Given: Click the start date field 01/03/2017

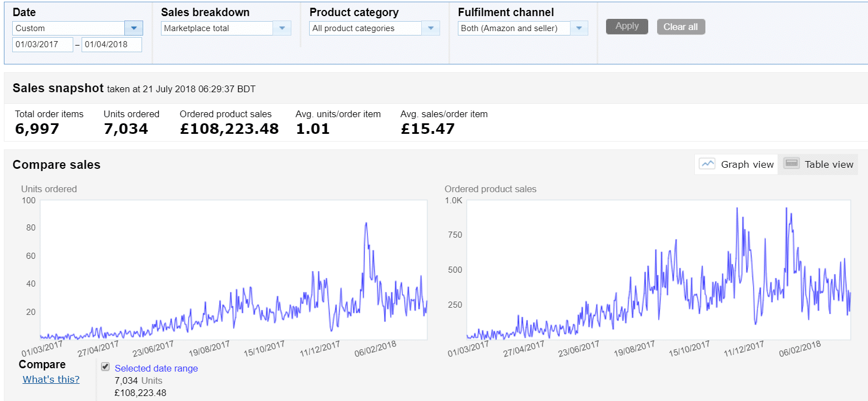Looking at the screenshot, I should 43,45.
